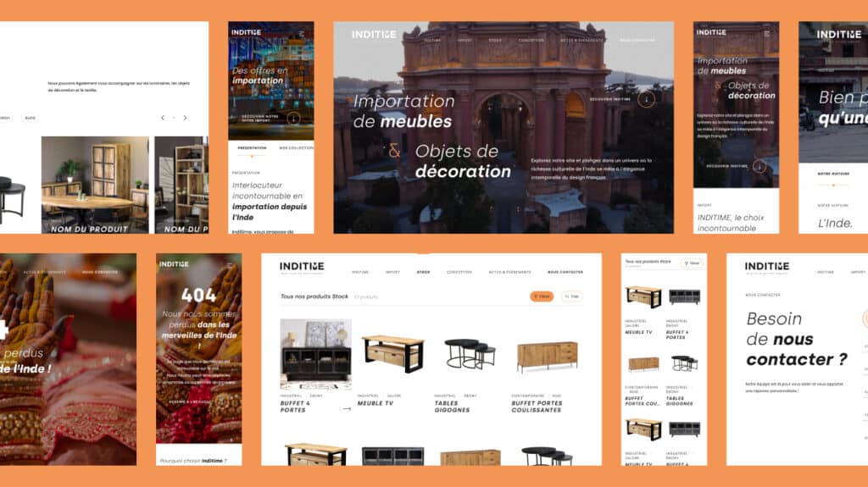Open Meuble TV image on desktop stock page
This screenshot has height=487, width=868.
tap(393, 355)
